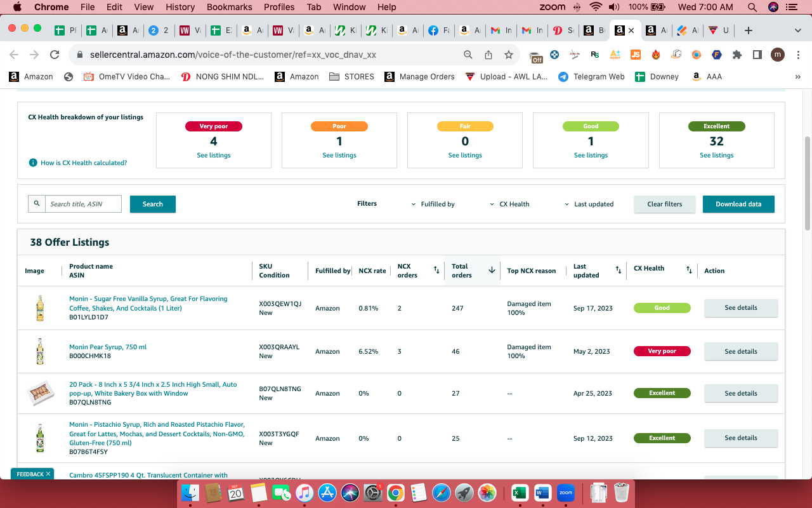812x508 pixels.
Task: Open the Chrome Edit menu
Action: [114, 7]
